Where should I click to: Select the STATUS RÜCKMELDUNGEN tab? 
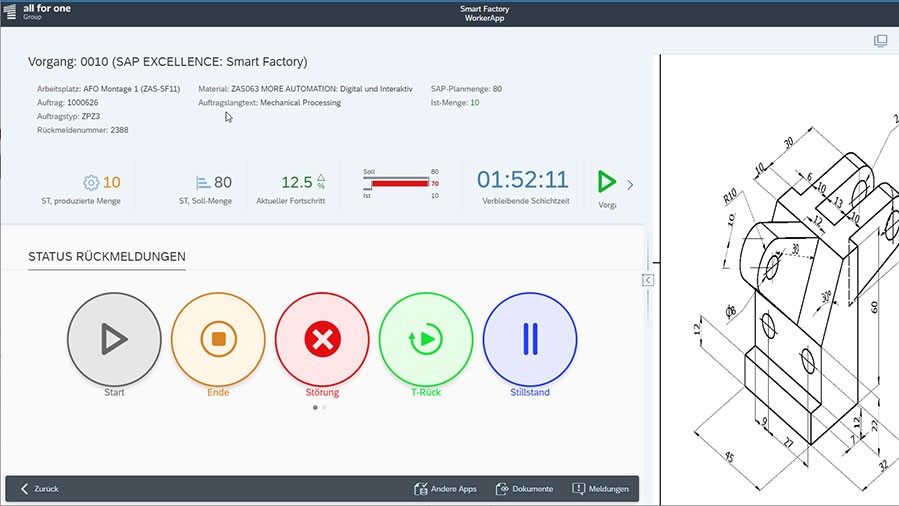click(106, 258)
